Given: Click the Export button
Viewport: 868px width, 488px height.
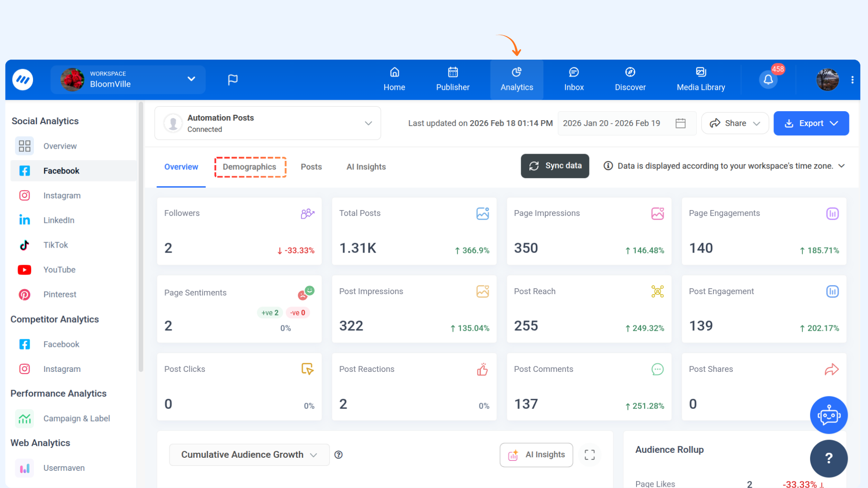Looking at the screenshot, I should (811, 123).
